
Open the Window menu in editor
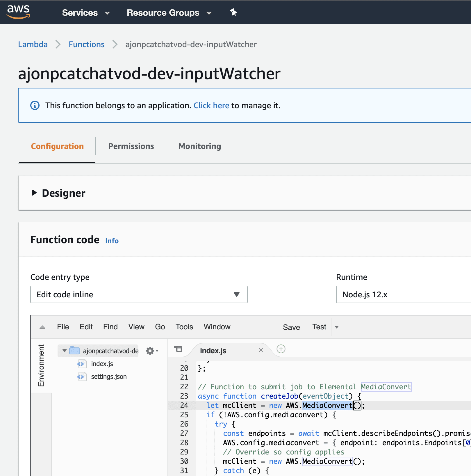tap(217, 327)
